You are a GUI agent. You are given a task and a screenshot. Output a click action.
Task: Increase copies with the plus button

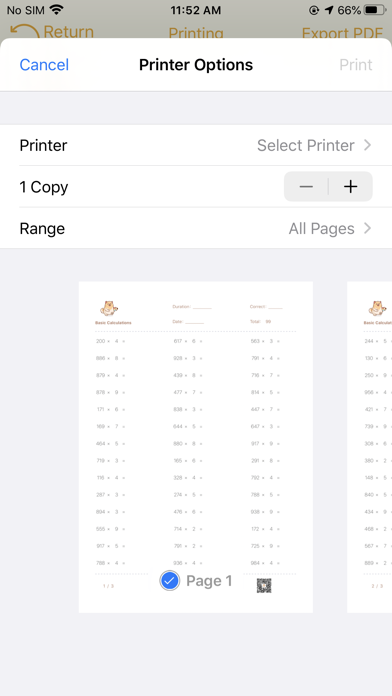tap(350, 186)
